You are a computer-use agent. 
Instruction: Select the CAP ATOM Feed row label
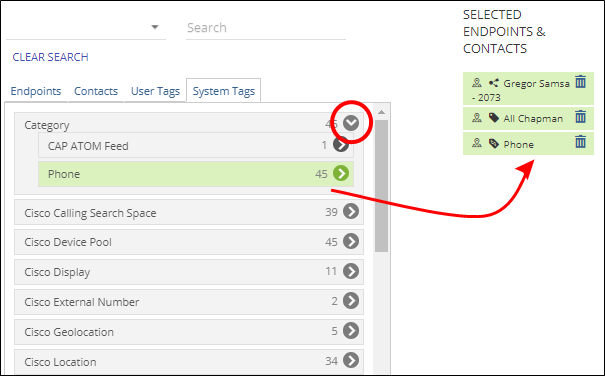[88, 146]
